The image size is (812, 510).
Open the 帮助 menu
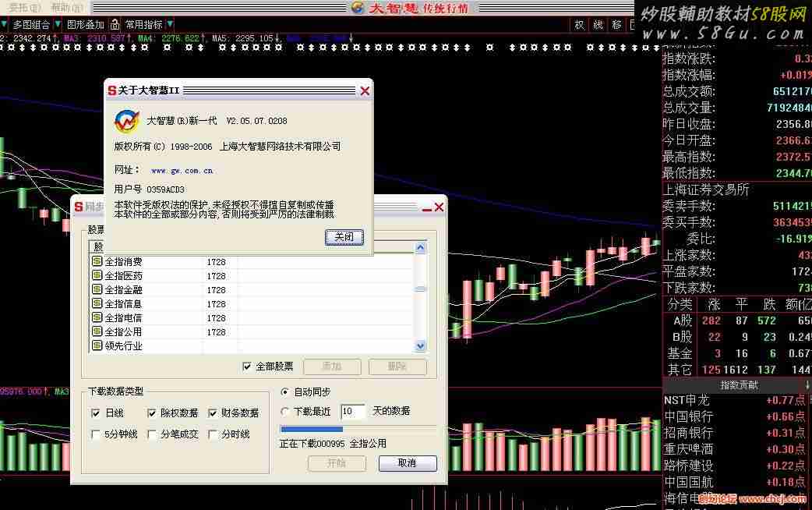click(66, 7)
